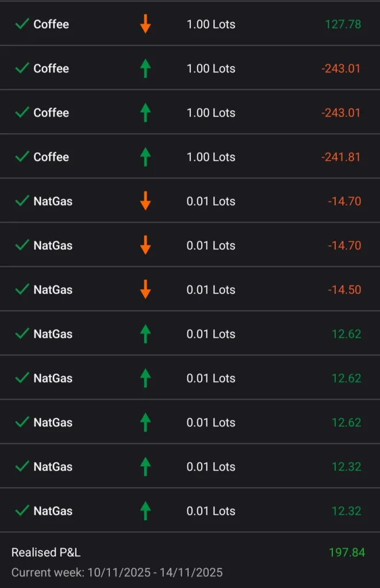Click the green up arrow on the last NatGas trade

[145, 510]
